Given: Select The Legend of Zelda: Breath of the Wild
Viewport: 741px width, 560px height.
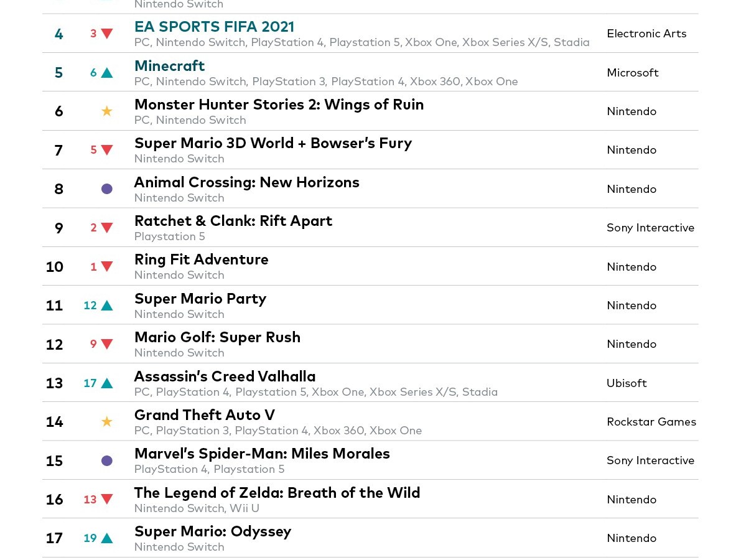Looking at the screenshot, I should (x=277, y=493).
